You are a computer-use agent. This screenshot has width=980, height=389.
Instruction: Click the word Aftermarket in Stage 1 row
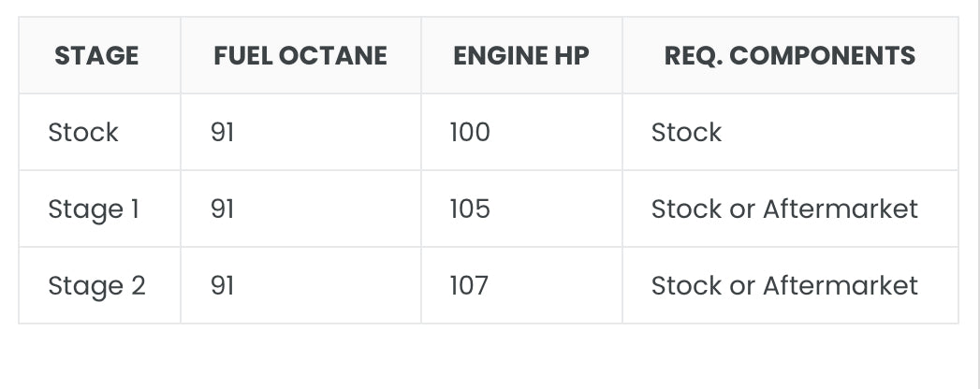click(x=840, y=209)
